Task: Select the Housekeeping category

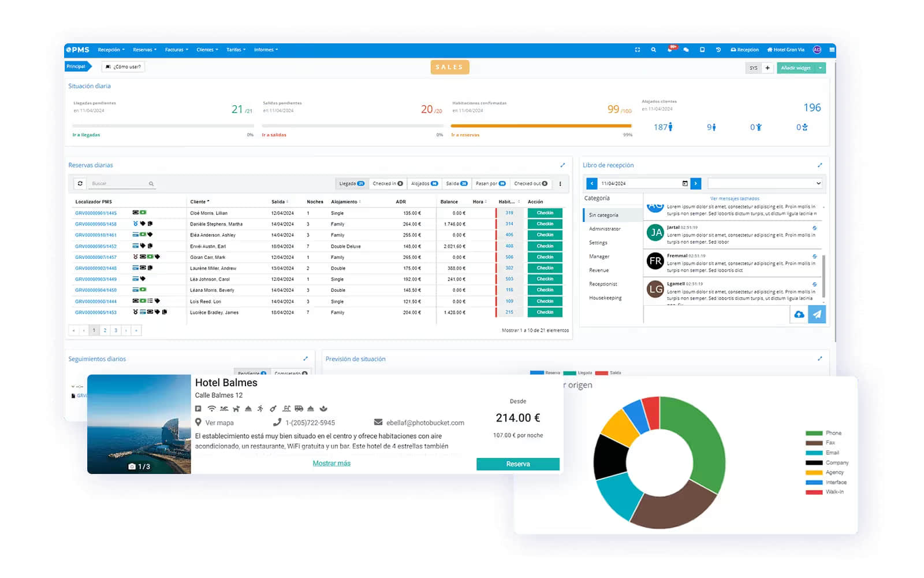Action: [605, 298]
